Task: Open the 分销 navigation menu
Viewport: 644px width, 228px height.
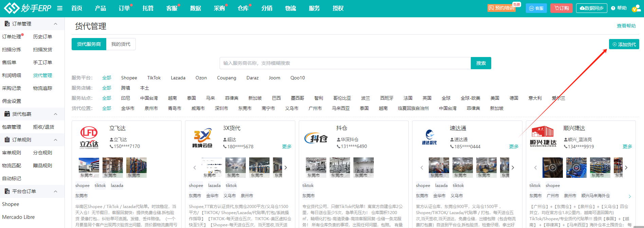Action: [267, 8]
